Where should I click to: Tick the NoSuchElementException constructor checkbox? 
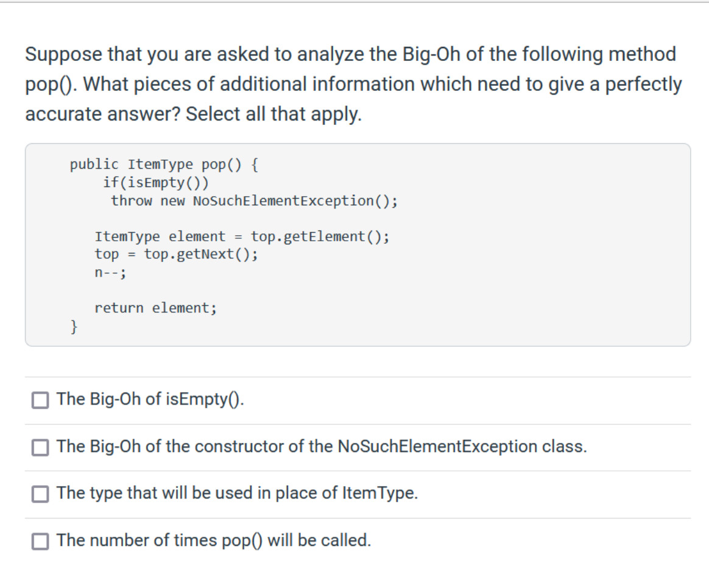tap(40, 447)
